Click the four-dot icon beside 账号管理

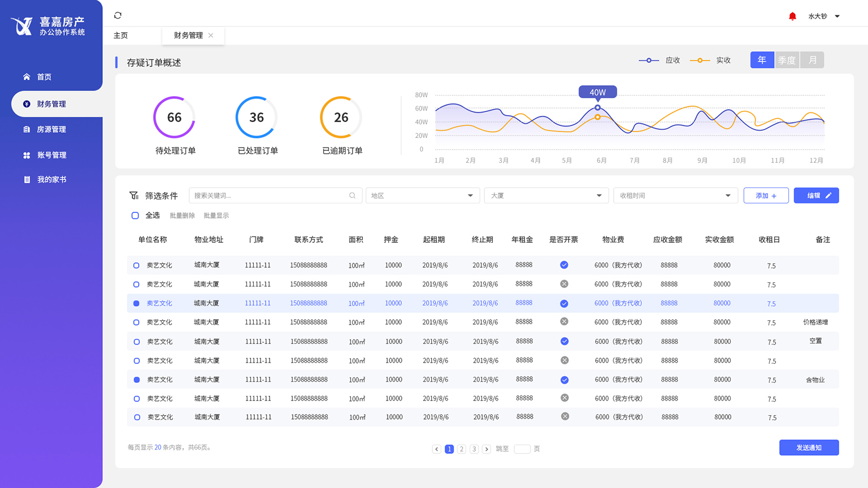[27, 155]
